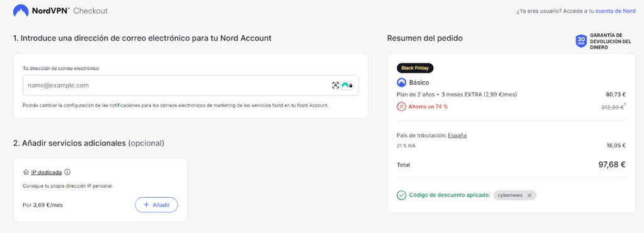
Task: Click the Básico plan round icon
Action: point(401,82)
